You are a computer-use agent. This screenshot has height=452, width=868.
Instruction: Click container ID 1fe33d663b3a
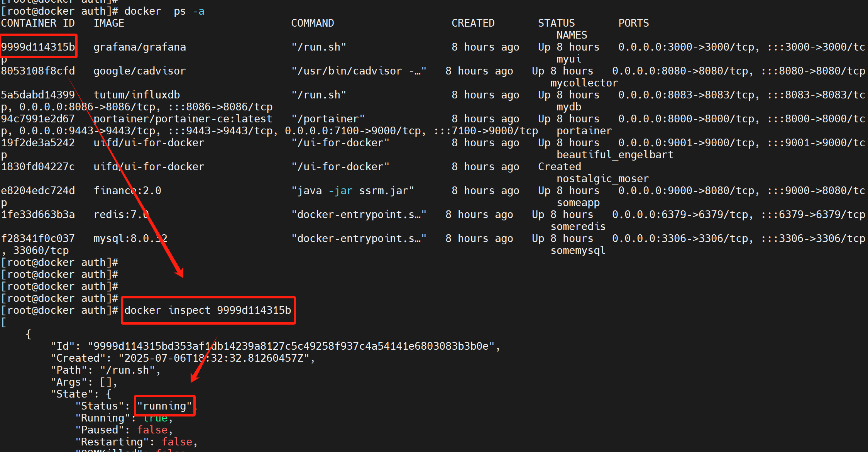pyautogui.click(x=38, y=214)
